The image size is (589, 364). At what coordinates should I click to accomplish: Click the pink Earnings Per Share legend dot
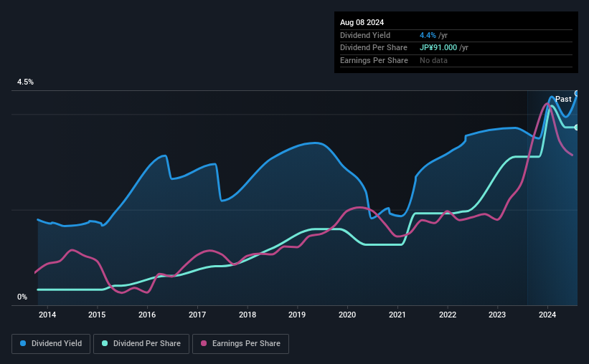204,343
